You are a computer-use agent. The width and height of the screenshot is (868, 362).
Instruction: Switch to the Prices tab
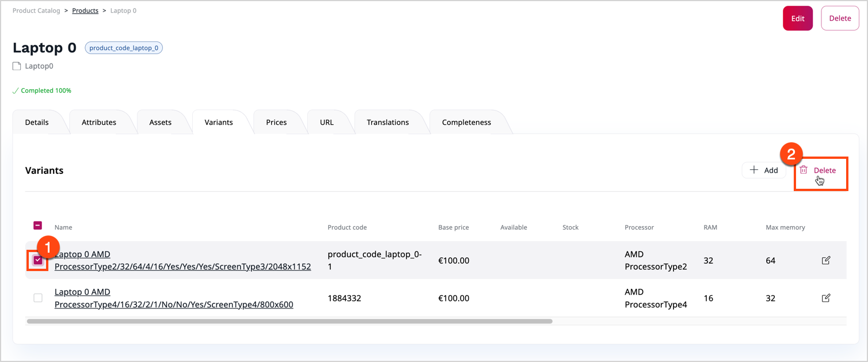pyautogui.click(x=276, y=122)
